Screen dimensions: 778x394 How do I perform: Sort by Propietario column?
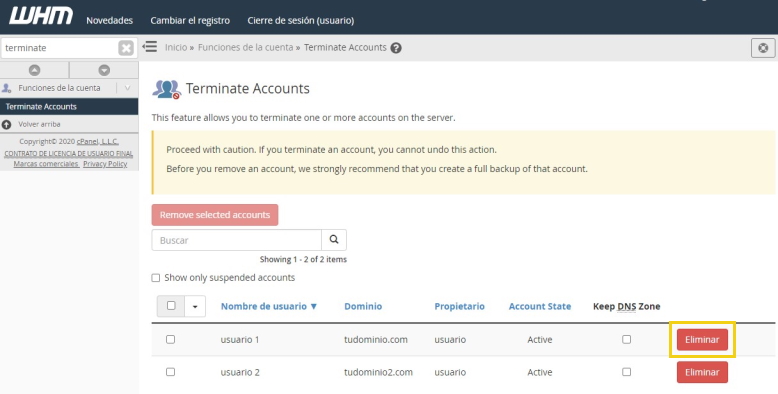click(459, 307)
